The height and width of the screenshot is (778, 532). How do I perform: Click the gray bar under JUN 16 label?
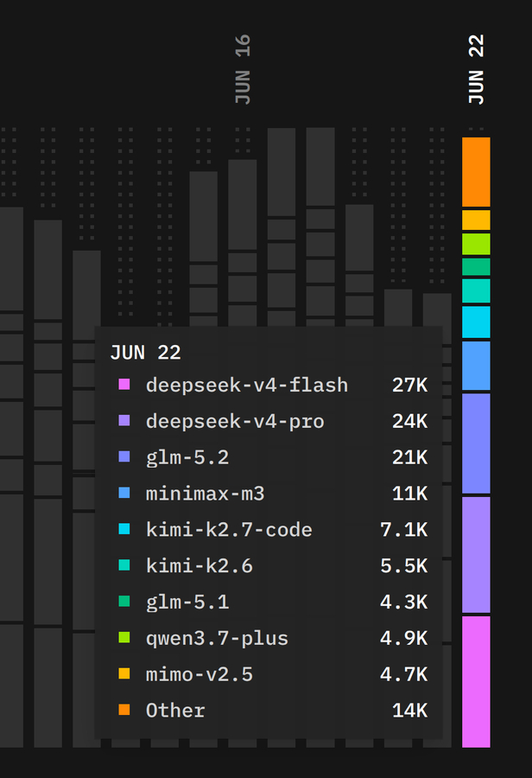tap(243, 242)
